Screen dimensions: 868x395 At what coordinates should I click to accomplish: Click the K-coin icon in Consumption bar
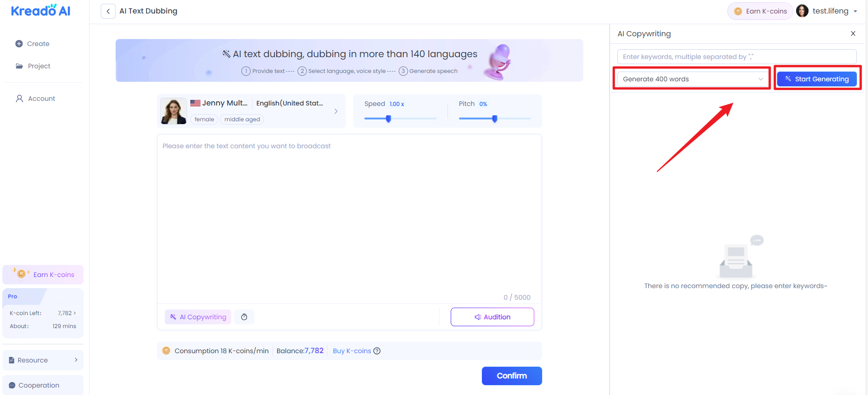click(166, 351)
